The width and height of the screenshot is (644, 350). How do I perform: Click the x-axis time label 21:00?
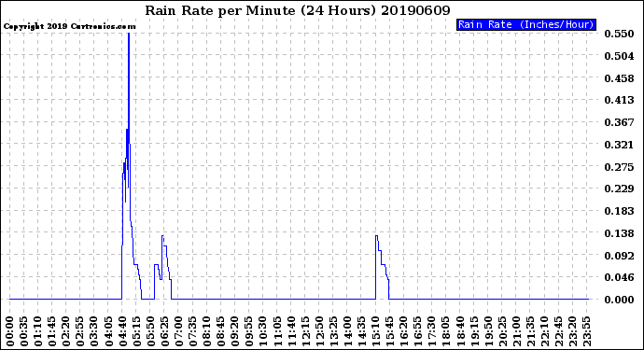[x=517, y=331]
